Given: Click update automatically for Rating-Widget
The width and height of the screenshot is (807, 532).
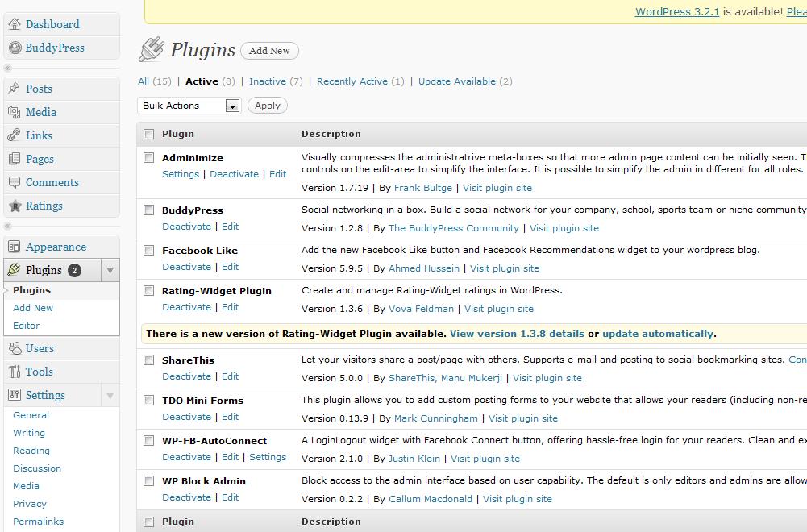Looking at the screenshot, I should (x=658, y=334).
